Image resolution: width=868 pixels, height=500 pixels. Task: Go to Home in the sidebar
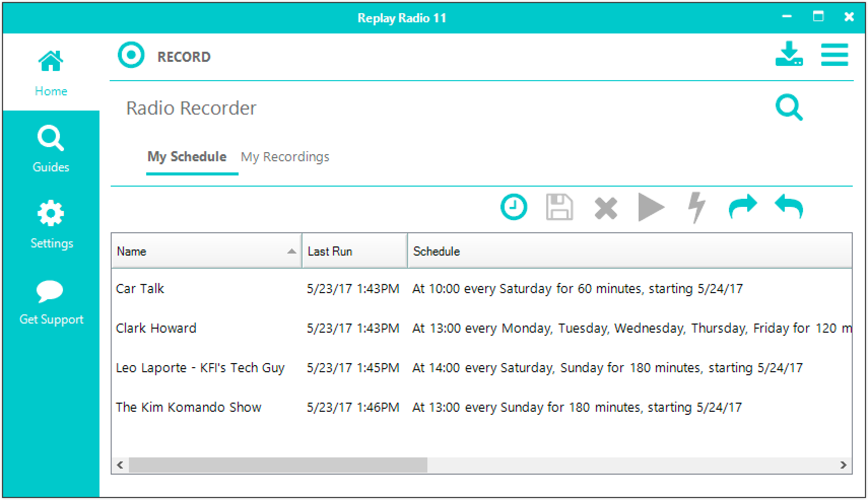pyautogui.click(x=51, y=71)
